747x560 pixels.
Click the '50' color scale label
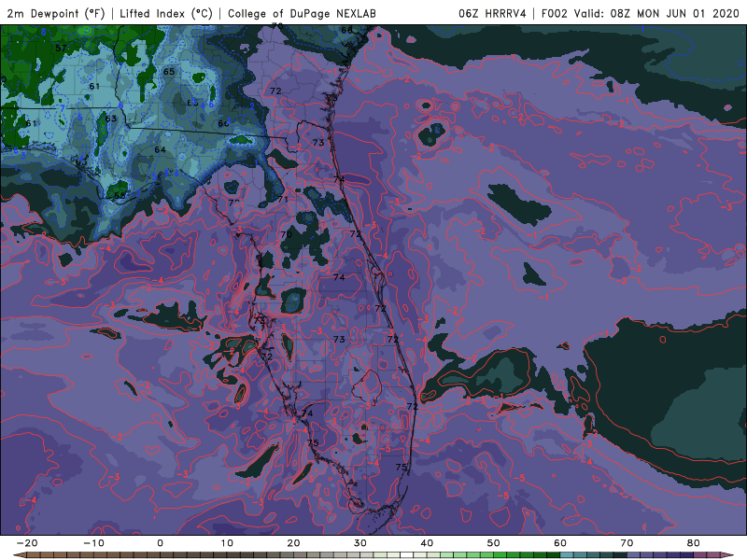pyautogui.click(x=494, y=543)
